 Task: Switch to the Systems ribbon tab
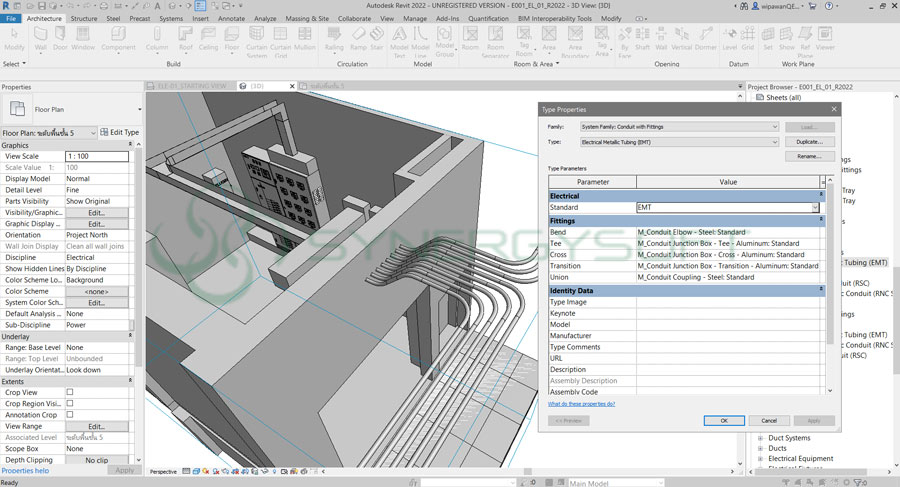[171, 18]
